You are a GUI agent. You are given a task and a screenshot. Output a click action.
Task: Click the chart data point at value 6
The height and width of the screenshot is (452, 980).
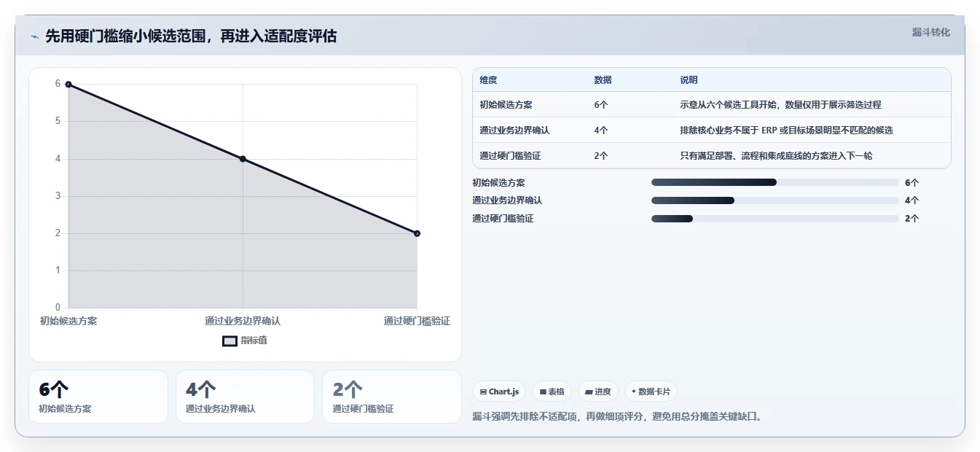(x=68, y=85)
